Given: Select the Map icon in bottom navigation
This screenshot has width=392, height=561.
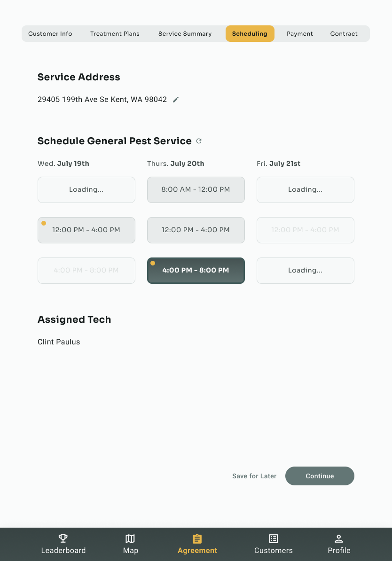Looking at the screenshot, I should (x=130, y=538).
